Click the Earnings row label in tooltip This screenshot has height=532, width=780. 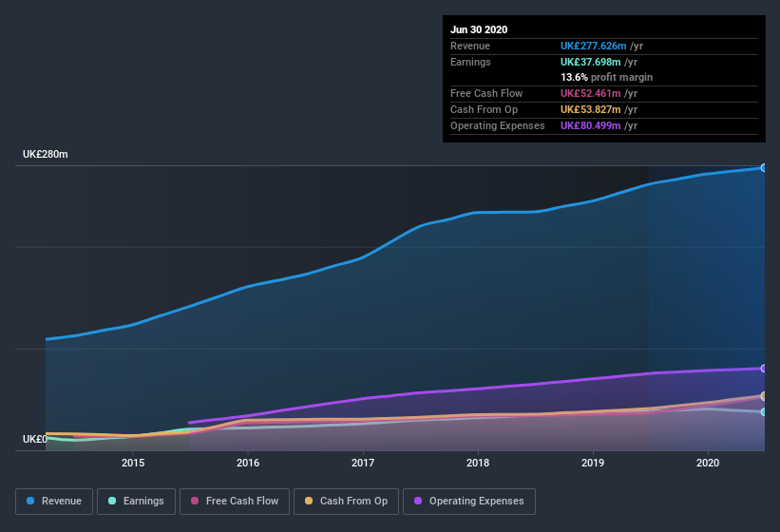[x=470, y=62]
